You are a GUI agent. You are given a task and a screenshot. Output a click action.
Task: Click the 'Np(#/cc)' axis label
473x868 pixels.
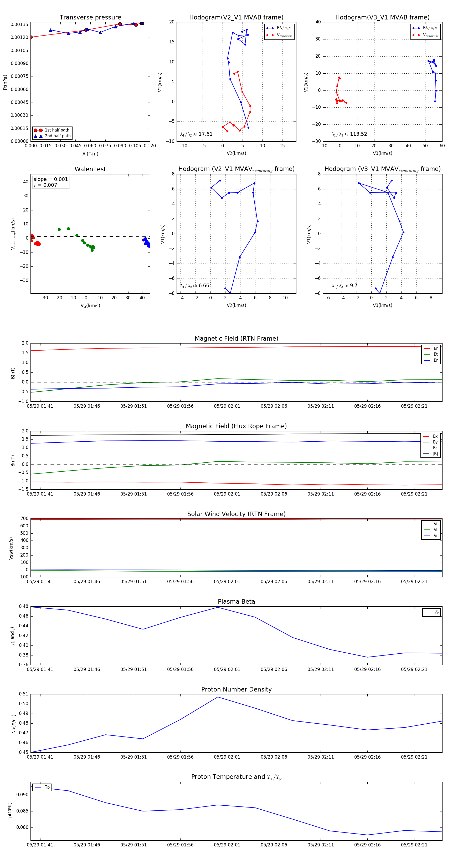tap(13, 723)
